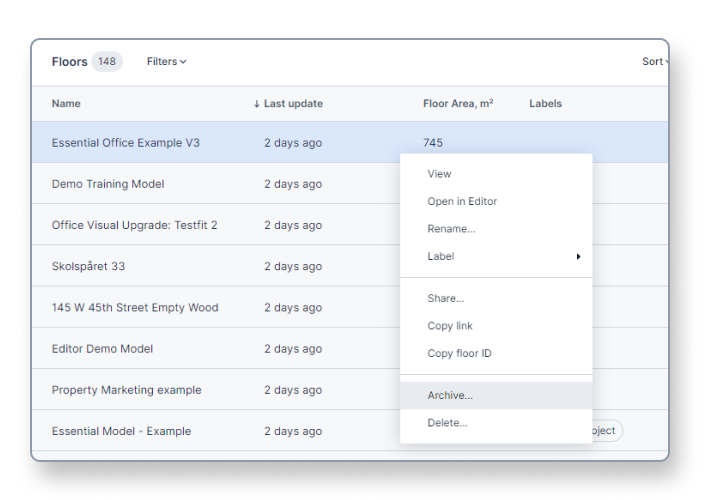Click the Name column header
Screen dimensions: 704x500
click(66, 104)
